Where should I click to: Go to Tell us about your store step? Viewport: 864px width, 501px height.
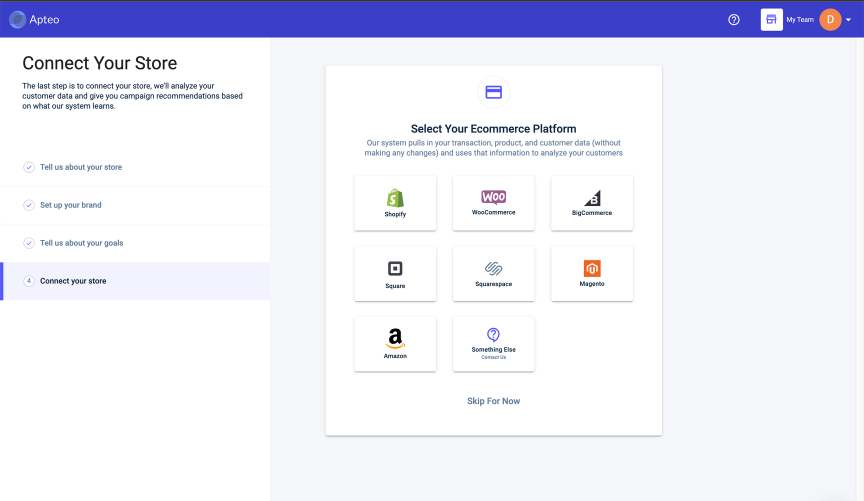tap(135, 167)
